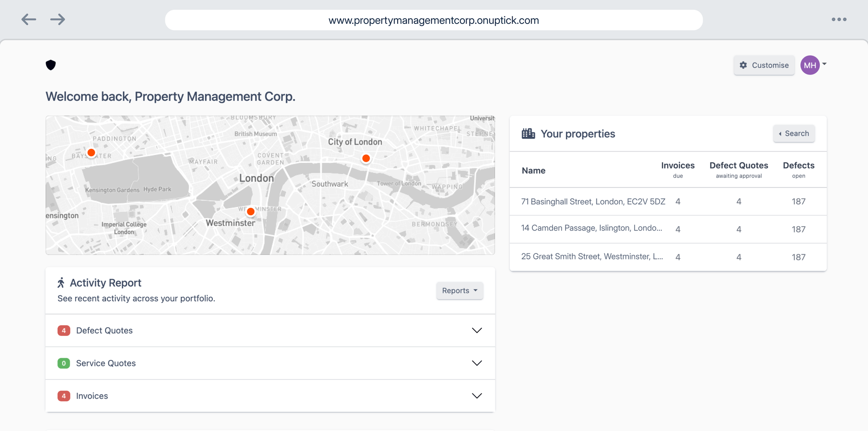
Task: Click the green zero badge on Service Quotes
Action: tap(64, 363)
